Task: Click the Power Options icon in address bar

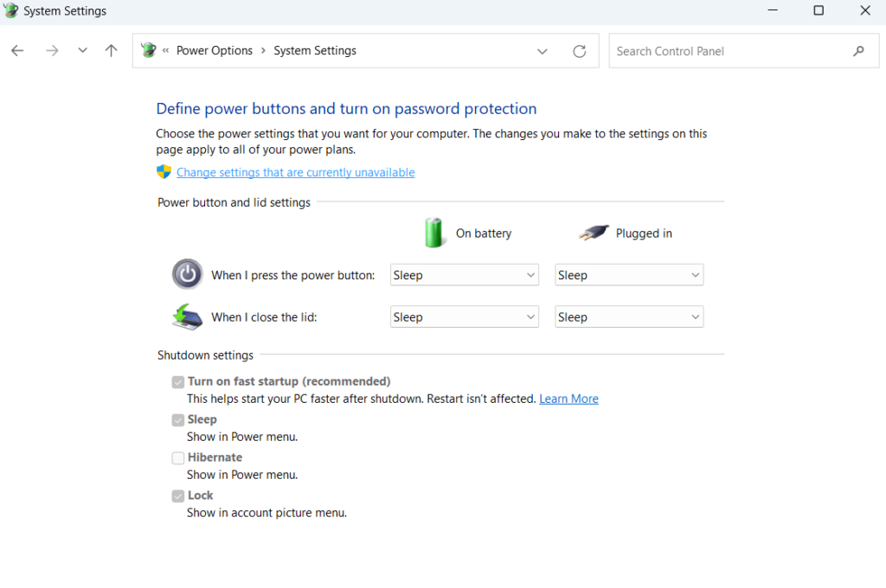Action: [x=149, y=50]
